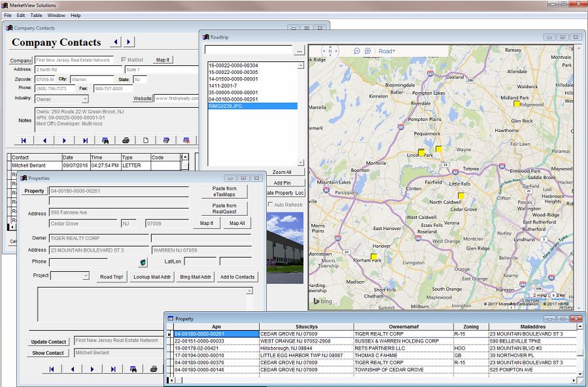
Task: Select the SUSSEX & WARREN HOLDING CORP row cell
Action: pos(403,341)
